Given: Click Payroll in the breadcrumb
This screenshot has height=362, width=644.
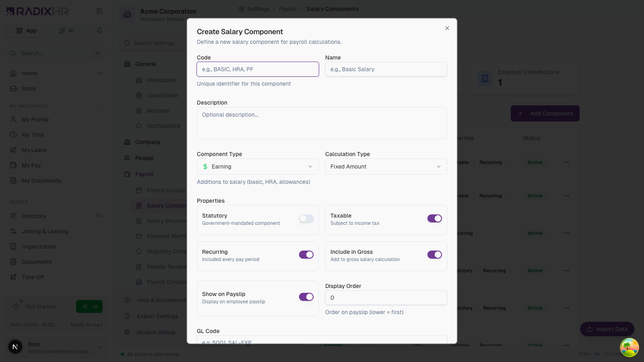Looking at the screenshot, I should coord(287,9).
